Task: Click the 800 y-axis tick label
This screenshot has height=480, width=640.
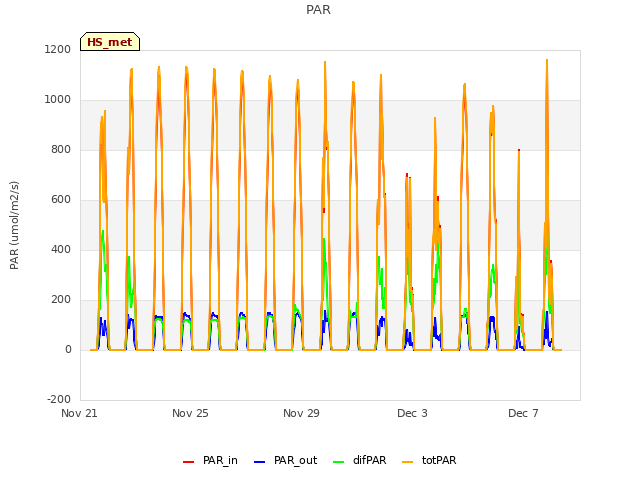Action: click(x=61, y=149)
